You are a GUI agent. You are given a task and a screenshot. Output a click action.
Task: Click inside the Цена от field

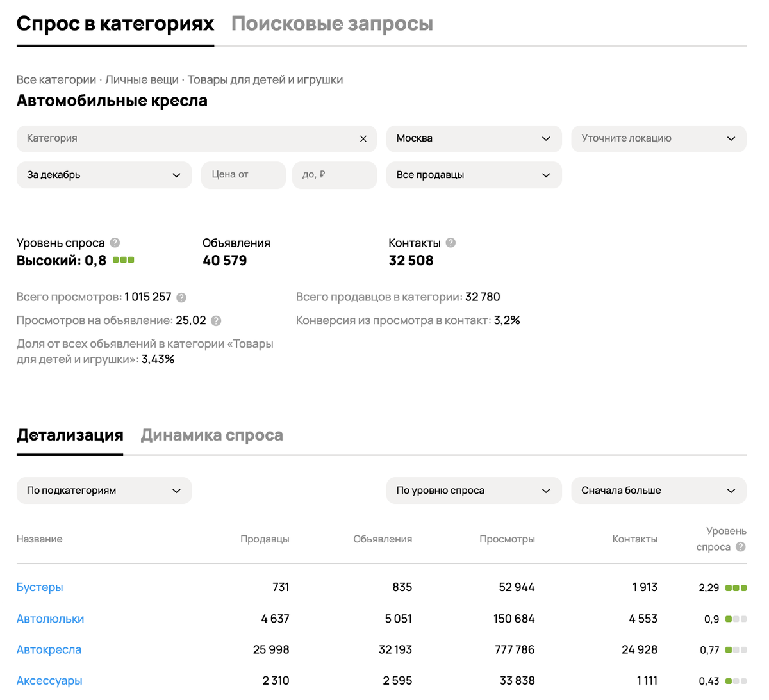[244, 174]
